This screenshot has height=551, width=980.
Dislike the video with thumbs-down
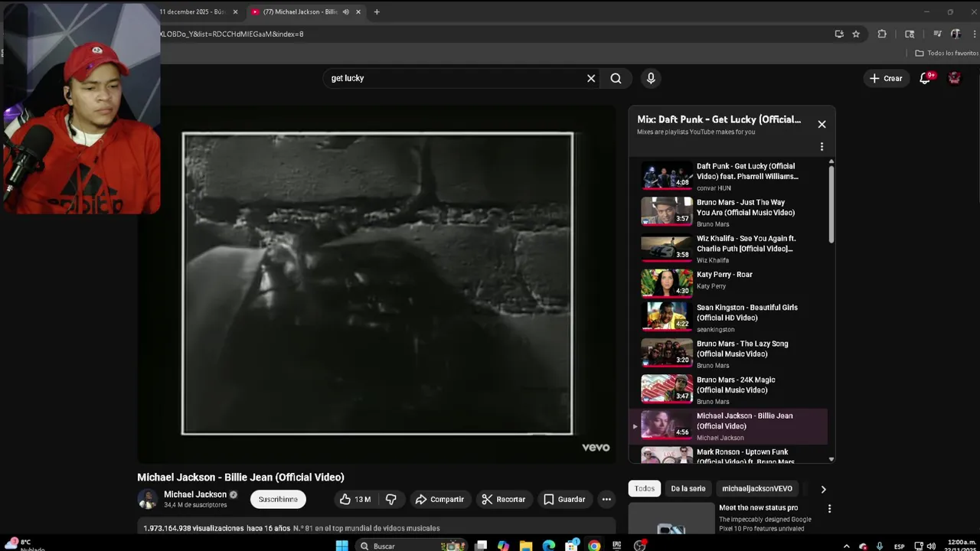click(391, 499)
